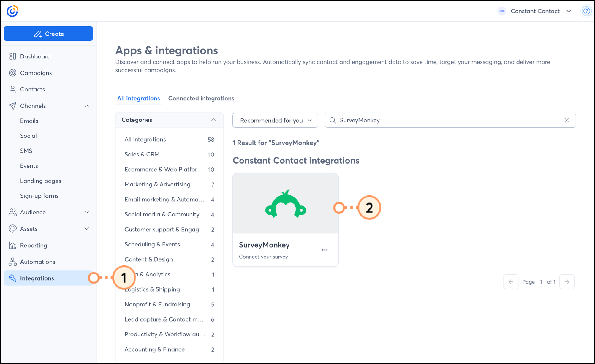Image resolution: width=595 pixels, height=364 pixels.
Task: Select the All integrations tab
Action: click(138, 98)
